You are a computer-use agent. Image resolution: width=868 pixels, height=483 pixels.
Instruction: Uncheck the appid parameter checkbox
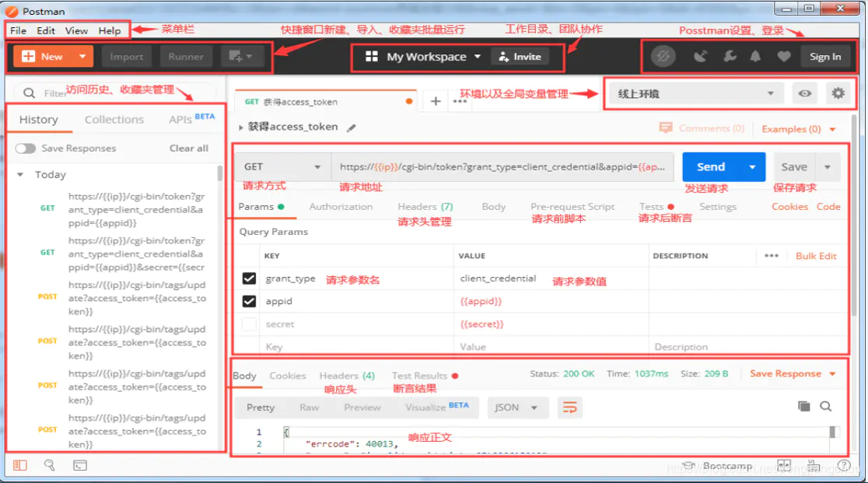(249, 301)
